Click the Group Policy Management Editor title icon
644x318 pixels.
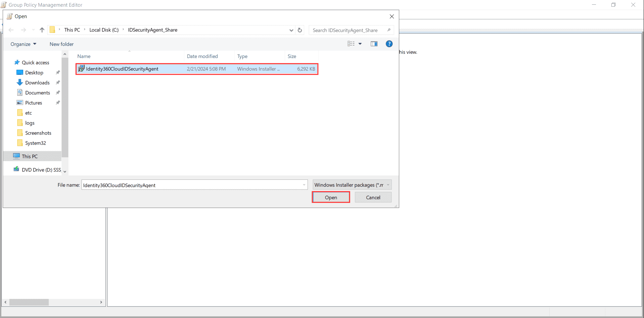tap(4, 5)
